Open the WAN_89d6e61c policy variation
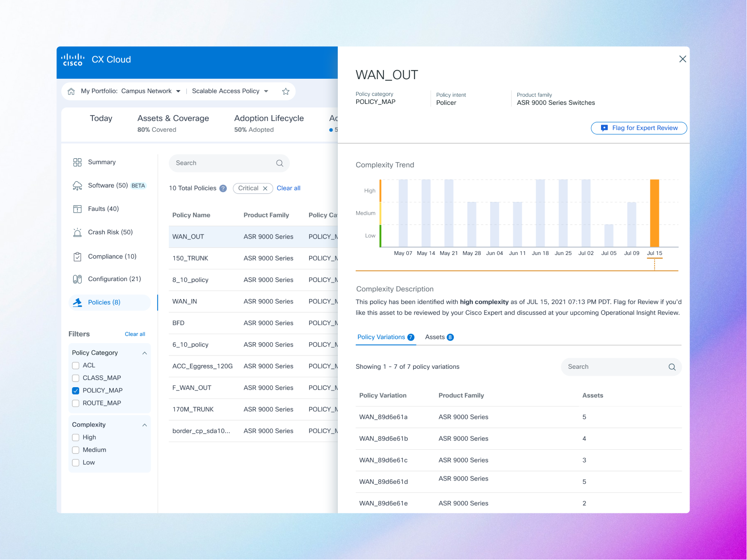This screenshot has height=560, width=747. coord(518,460)
